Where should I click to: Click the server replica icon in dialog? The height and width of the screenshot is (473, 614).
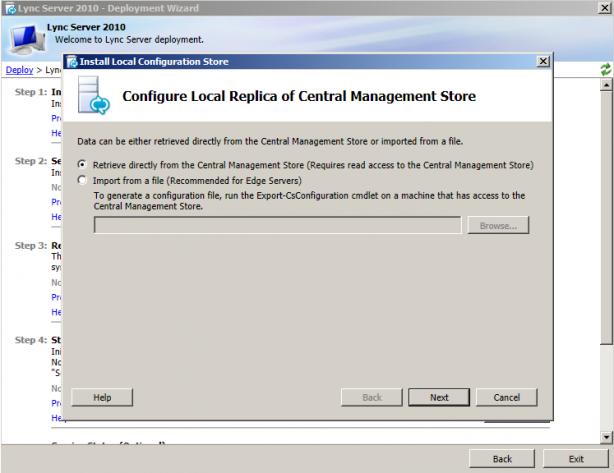pos(94,96)
